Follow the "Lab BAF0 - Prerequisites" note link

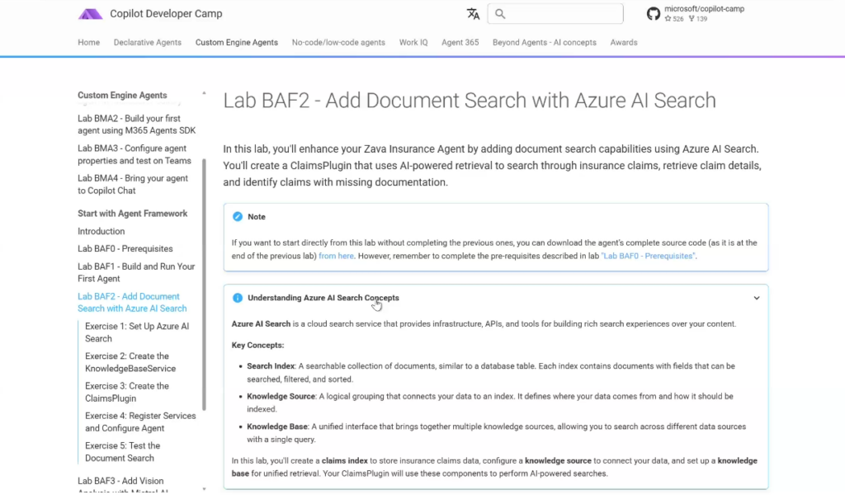point(648,256)
